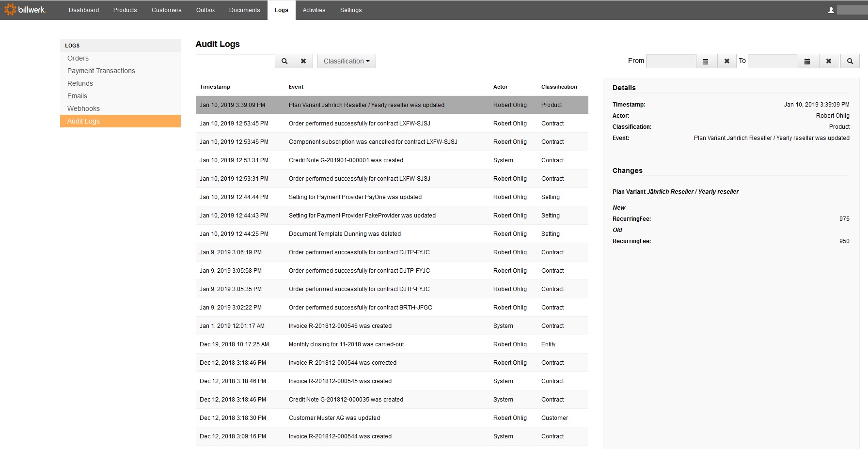Image resolution: width=868 pixels, height=449 pixels.
Task: Select Invoice R-201812-000544 was corrected row
Action: pyautogui.click(x=392, y=363)
